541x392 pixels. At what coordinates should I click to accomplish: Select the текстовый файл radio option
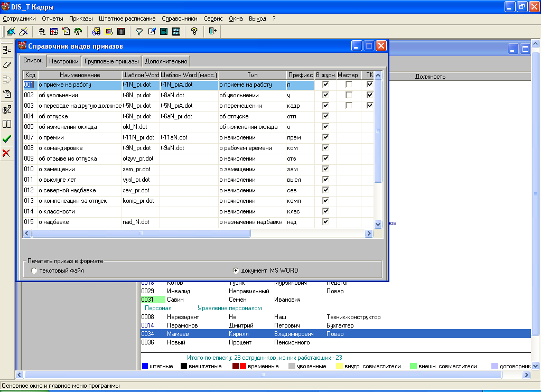[34, 270]
